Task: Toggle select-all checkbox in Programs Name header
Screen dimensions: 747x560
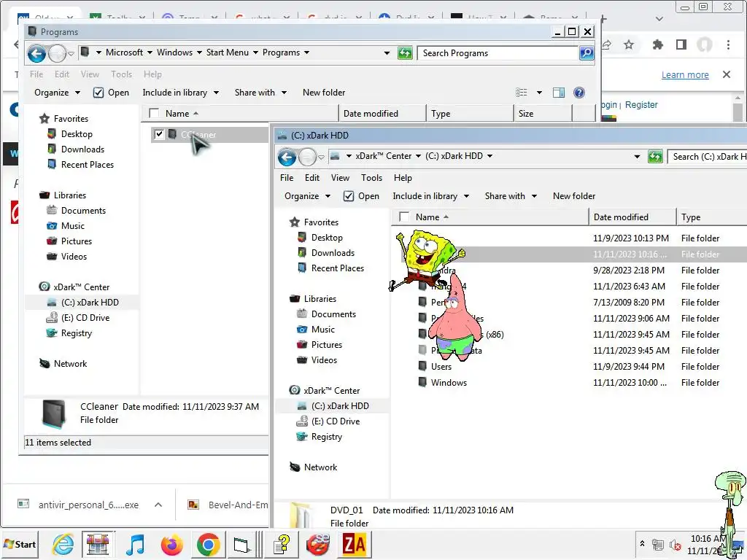Action: pos(154,113)
